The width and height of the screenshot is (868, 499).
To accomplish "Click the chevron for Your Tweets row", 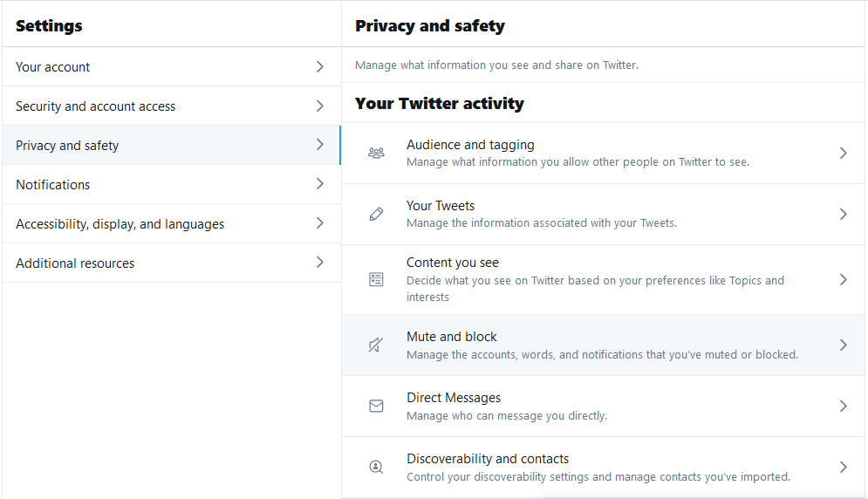I will [843, 215].
